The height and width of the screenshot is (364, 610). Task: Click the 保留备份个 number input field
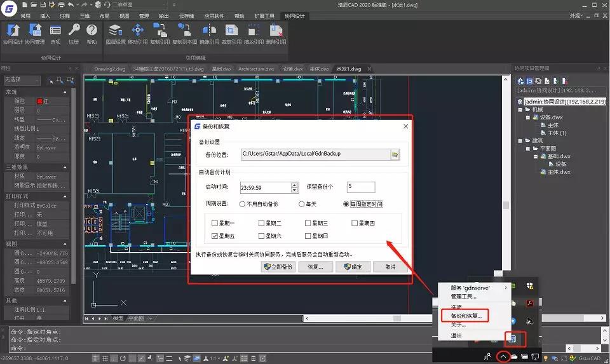(x=361, y=187)
